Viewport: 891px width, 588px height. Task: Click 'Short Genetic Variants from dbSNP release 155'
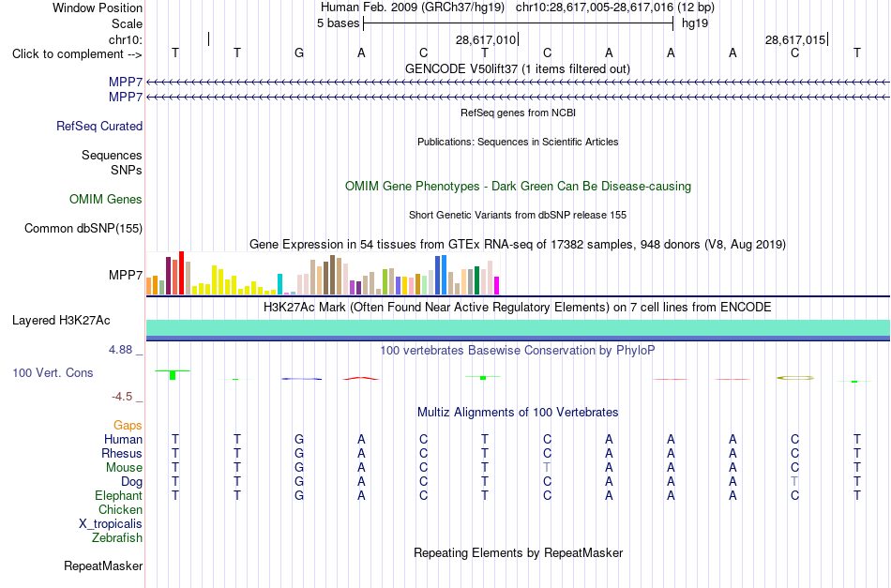pyautogui.click(x=518, y=215)
